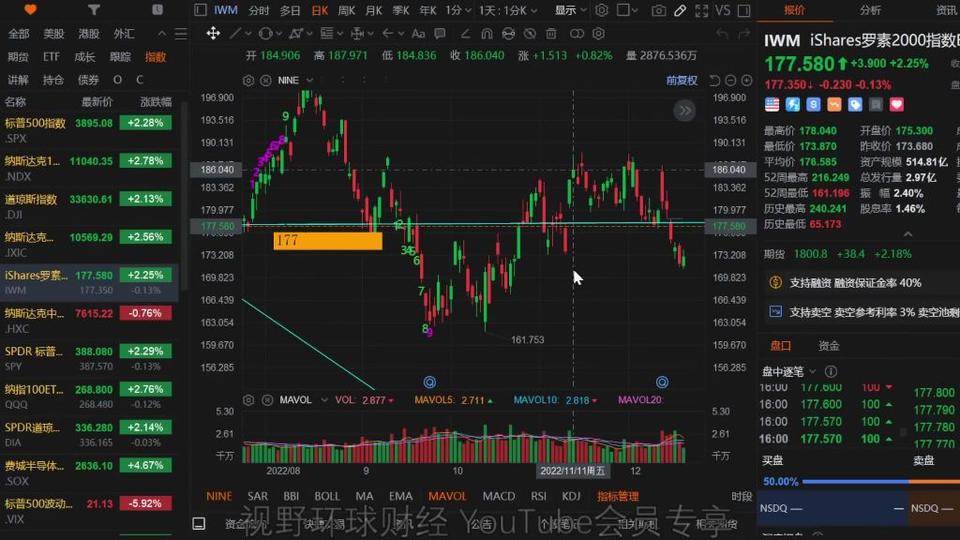This screenshot has height=540, width=960.
Task: Toggle the BOLL indicator
Action: pos(327,496)
